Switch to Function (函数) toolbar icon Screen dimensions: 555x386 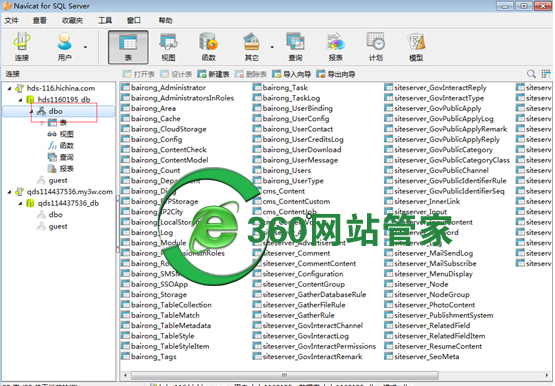pos(208,47)
